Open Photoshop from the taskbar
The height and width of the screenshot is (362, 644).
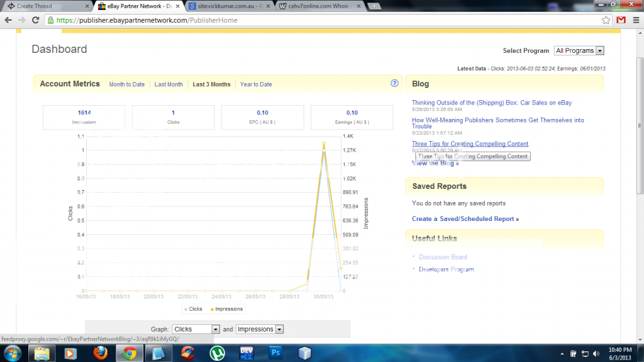[x=275, y=353]
